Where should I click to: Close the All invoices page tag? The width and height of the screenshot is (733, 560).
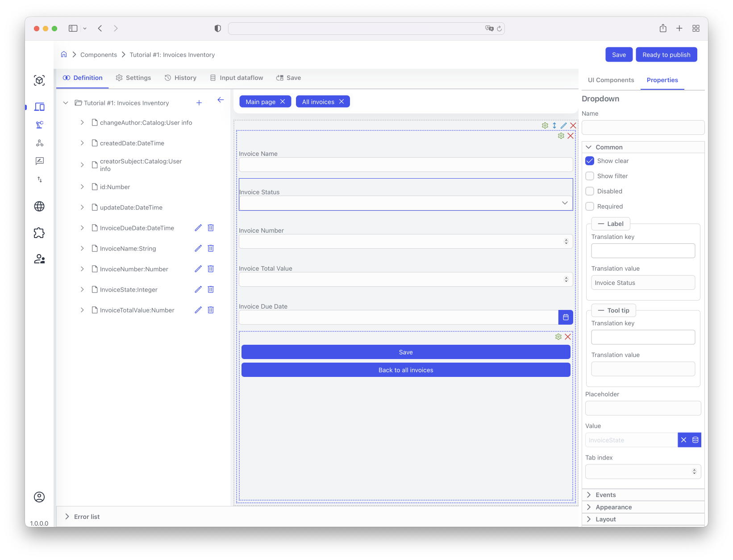342,101
